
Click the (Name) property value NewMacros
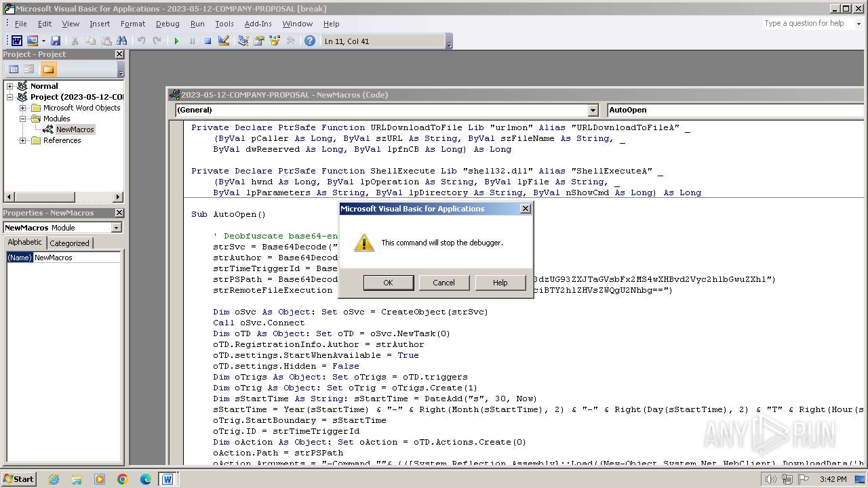[x=77, y=258]
